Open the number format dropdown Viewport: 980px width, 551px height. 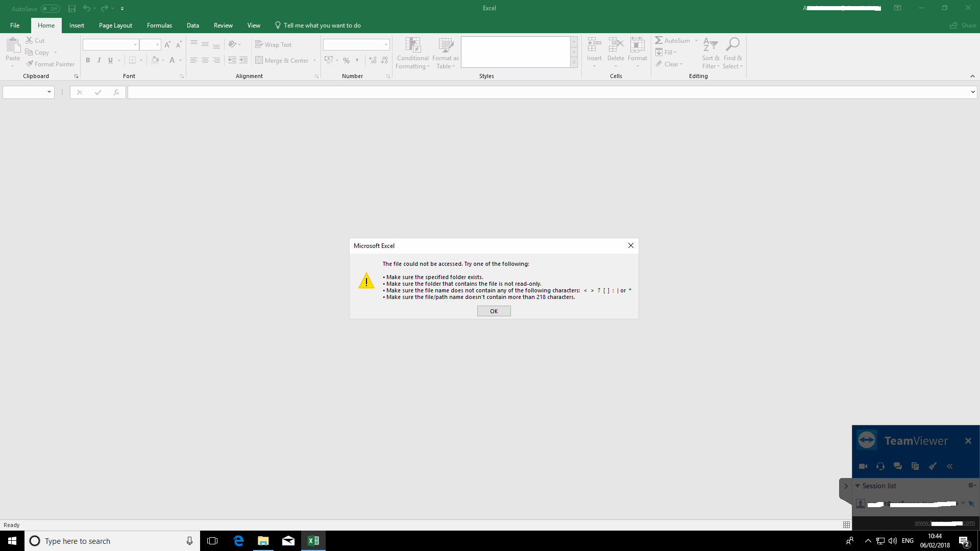click(386, 45)
